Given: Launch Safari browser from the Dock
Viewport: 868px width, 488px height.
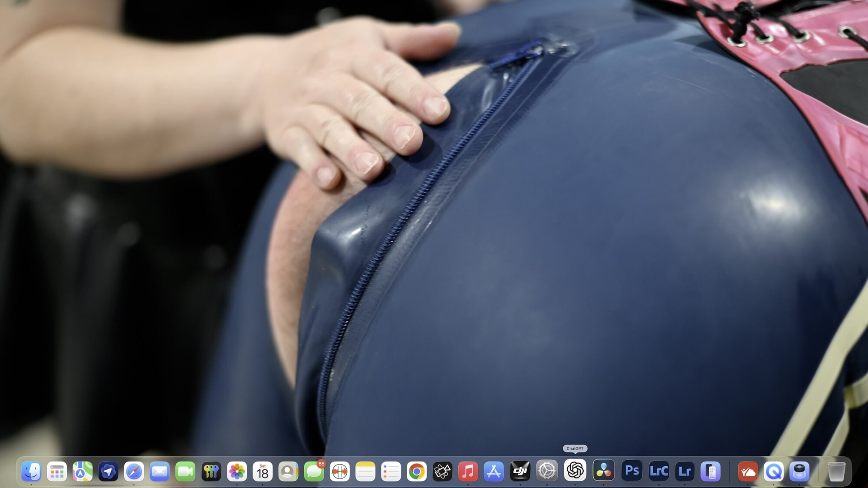Looking at the screenshot, I should tap(134, 471).
